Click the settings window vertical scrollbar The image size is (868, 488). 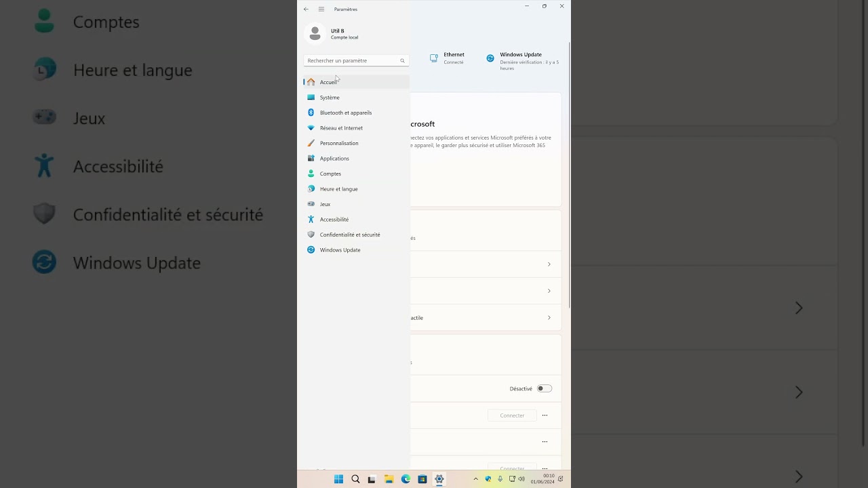569,176
